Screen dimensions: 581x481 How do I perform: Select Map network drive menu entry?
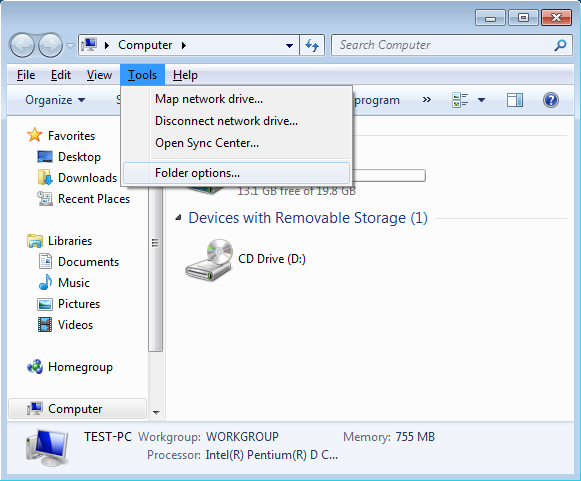[236, 99]
